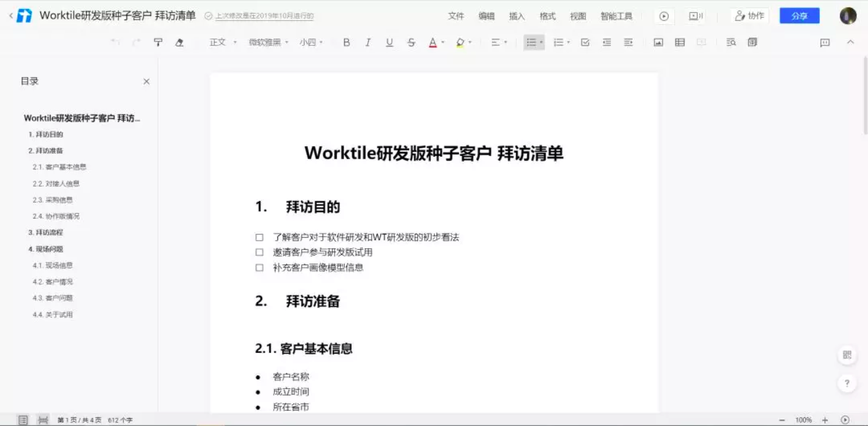Open the highlight color dropdown arrow
868x426 pixels.
[x=470, y=43]
